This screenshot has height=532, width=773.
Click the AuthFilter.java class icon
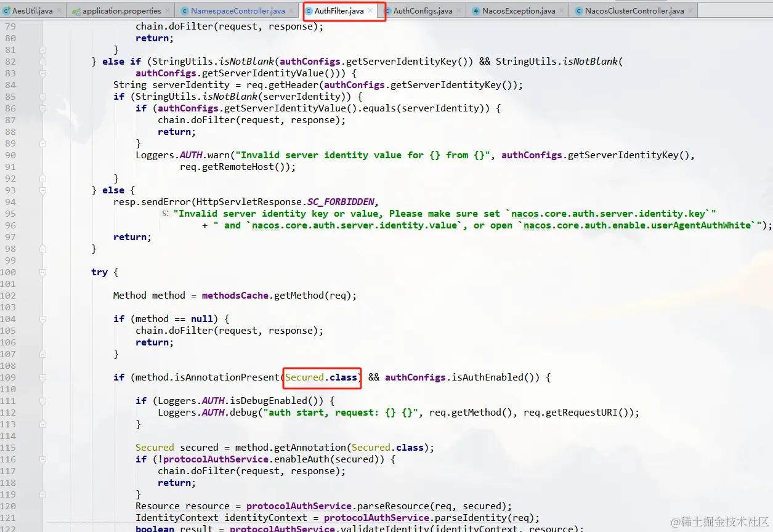pyautogui.click(x=309, y=11)
